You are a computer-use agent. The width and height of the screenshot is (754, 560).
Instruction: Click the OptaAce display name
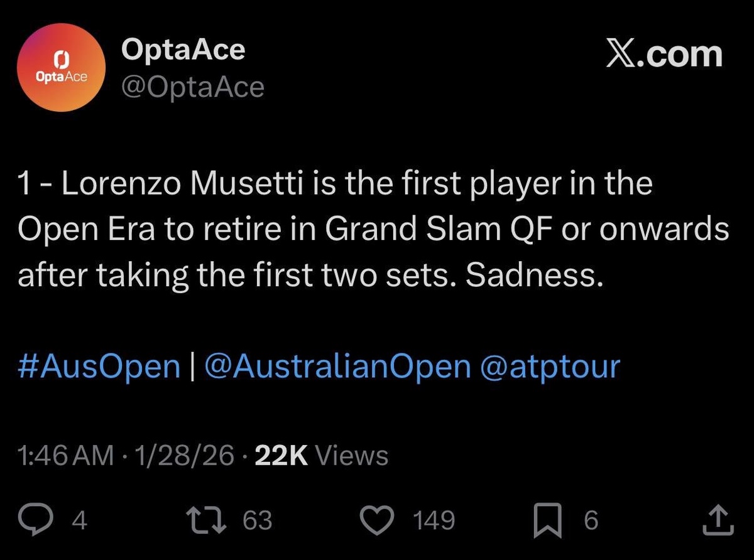tap(183, 48)
